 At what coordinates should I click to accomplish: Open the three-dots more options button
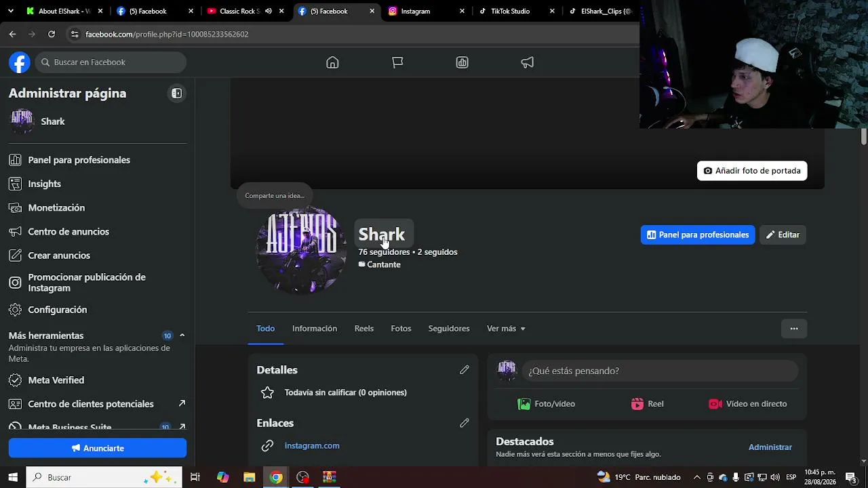tap(794, 329)
